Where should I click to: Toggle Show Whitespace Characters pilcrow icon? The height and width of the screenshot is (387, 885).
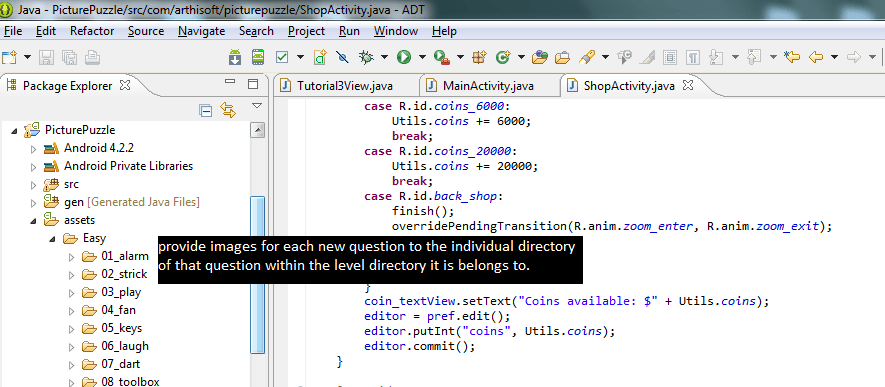pos(693,57)
